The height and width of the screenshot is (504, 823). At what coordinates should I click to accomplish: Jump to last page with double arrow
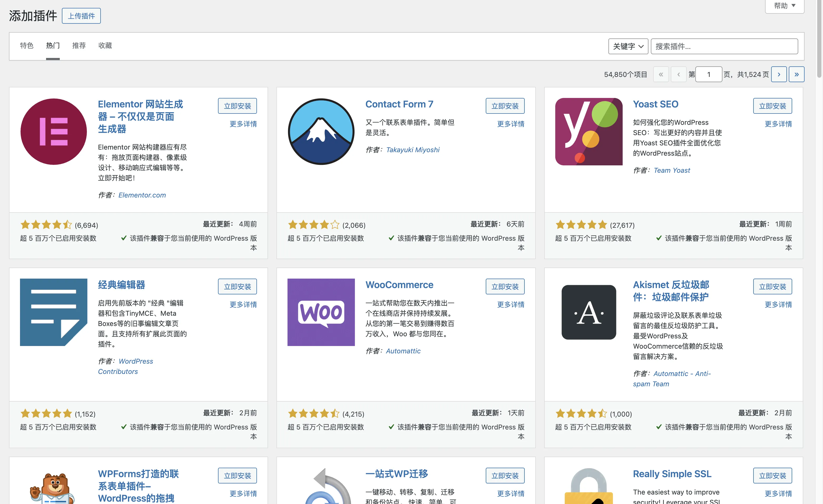(796, 74)
